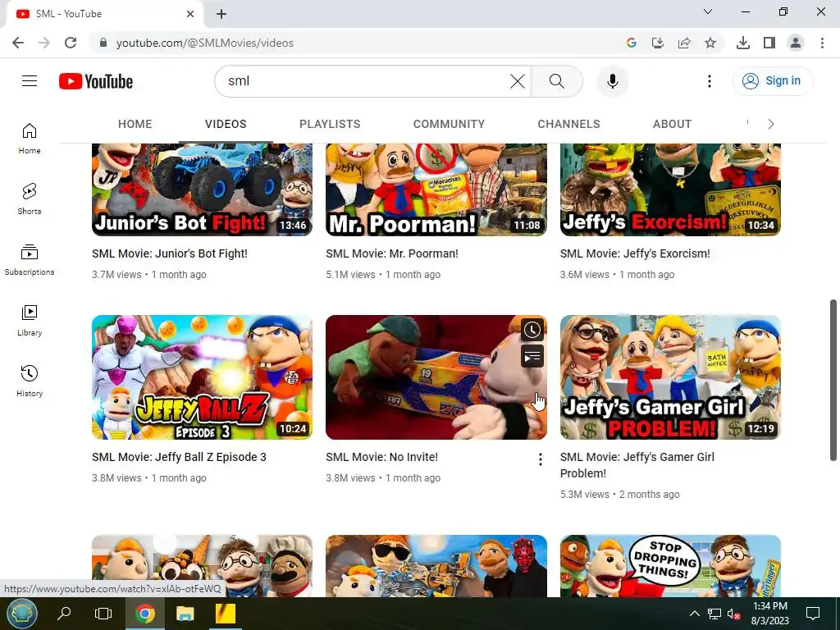Viewport: 840px width, 630px height.
Task: Open a new browser tab
Action: click(x=221, y=14)
